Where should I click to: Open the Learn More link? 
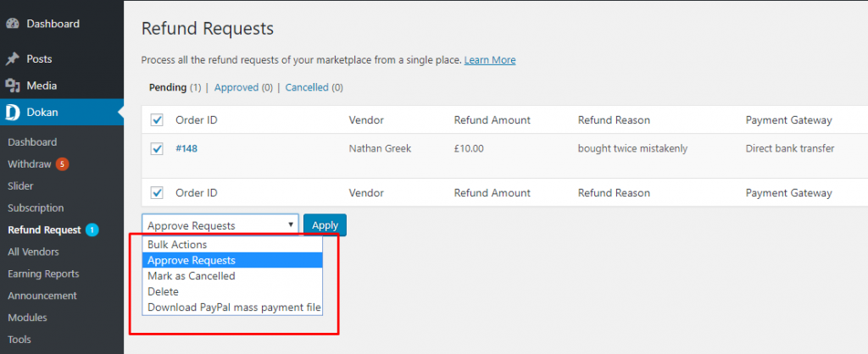(x=490, y=60)
